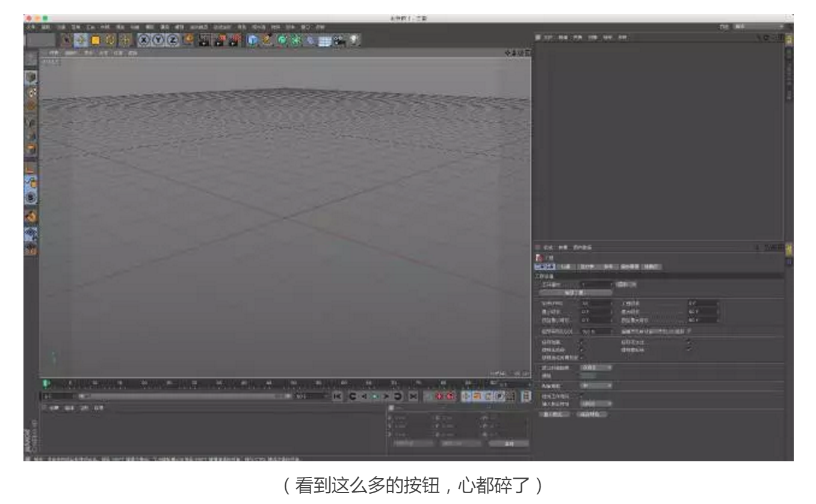The image size is (816, 504).
Task: Click the Render View icon
Action: [203, 41]
